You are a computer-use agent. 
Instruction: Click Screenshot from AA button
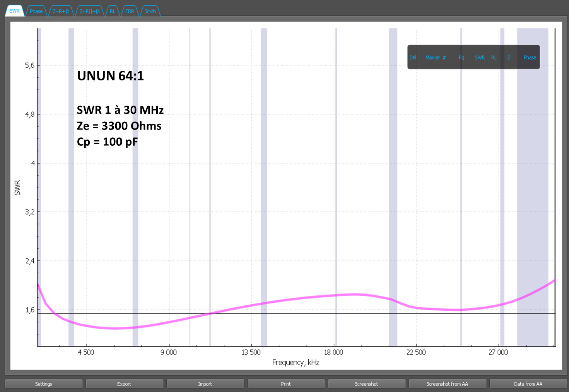click(447, 384)
